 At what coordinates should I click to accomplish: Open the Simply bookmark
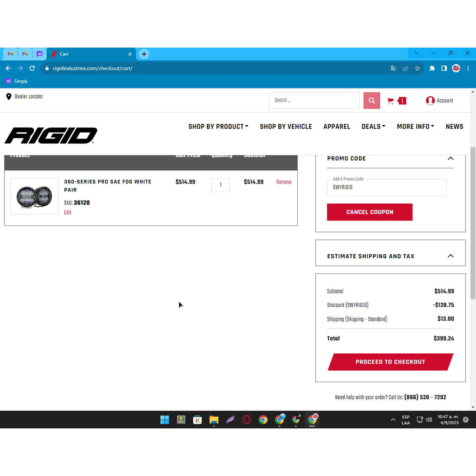pyautogui.click(x=17, y=81)
